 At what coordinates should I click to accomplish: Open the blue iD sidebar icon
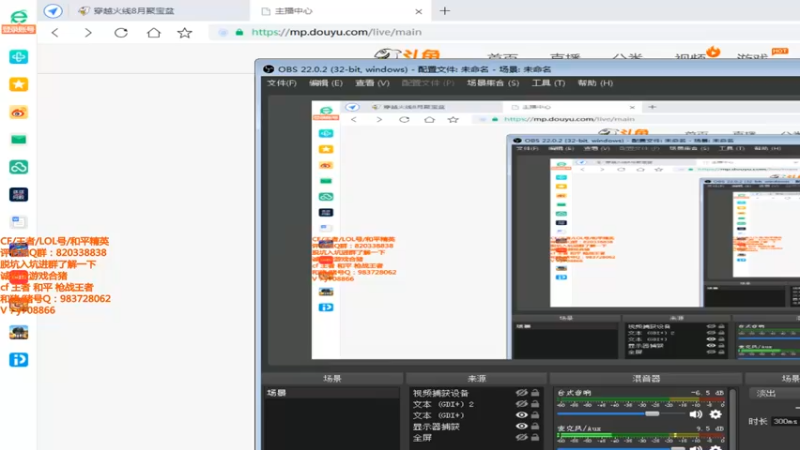point(18,360)
